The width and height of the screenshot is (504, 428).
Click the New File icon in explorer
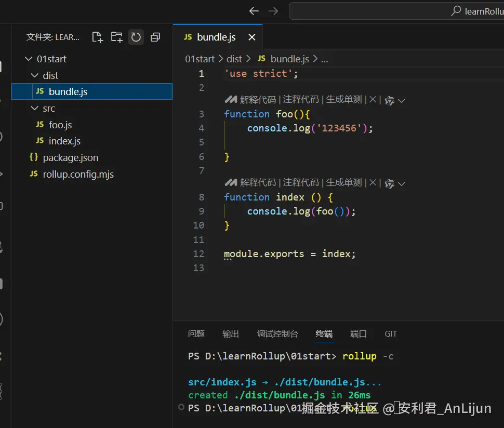point(97,37)
